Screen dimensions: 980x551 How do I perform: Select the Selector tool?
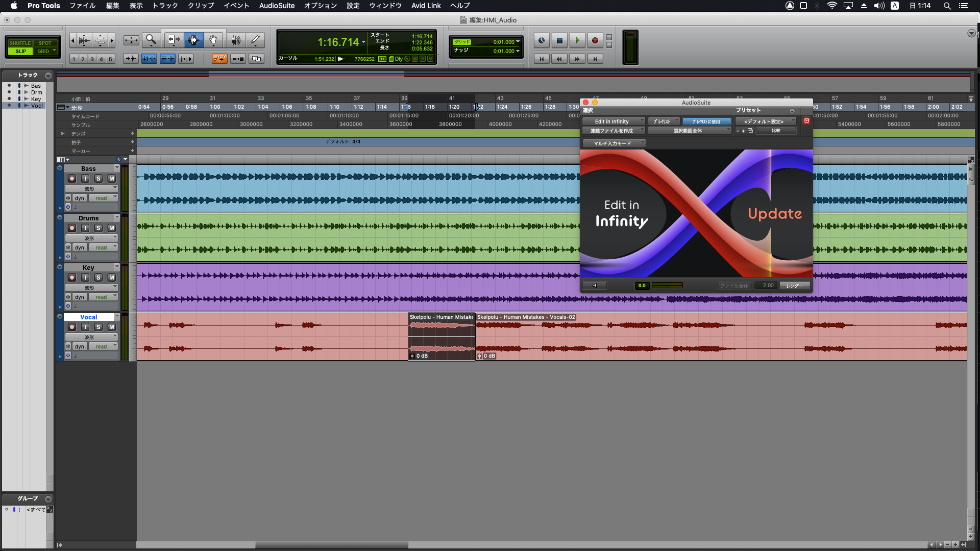[193, 40]
